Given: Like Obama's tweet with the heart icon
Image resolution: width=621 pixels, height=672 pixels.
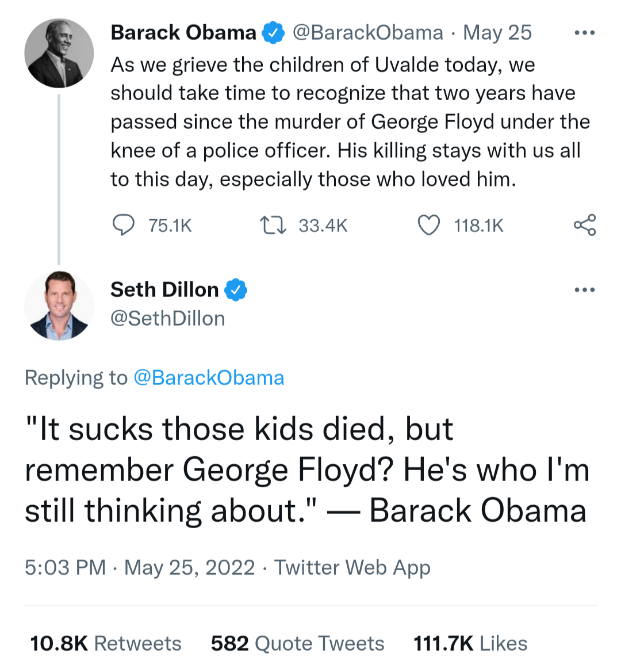Looking at the screenshot, I should [x=428, y=225].
